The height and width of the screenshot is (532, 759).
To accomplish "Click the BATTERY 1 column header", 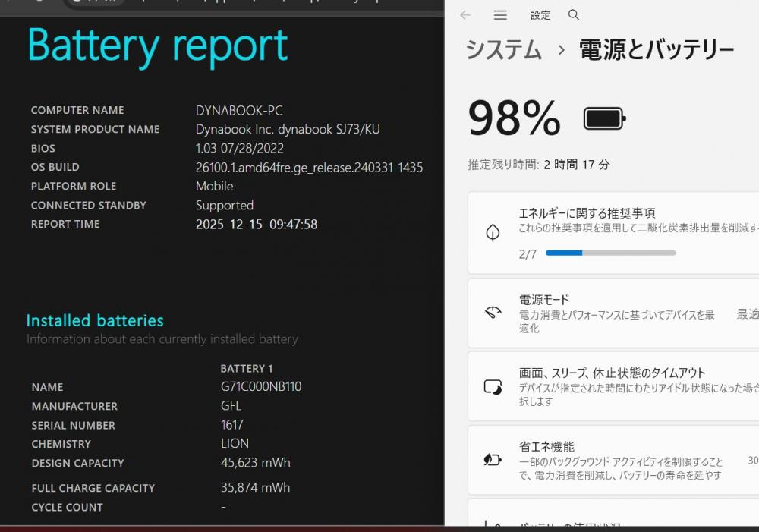I will click(247, 368).
